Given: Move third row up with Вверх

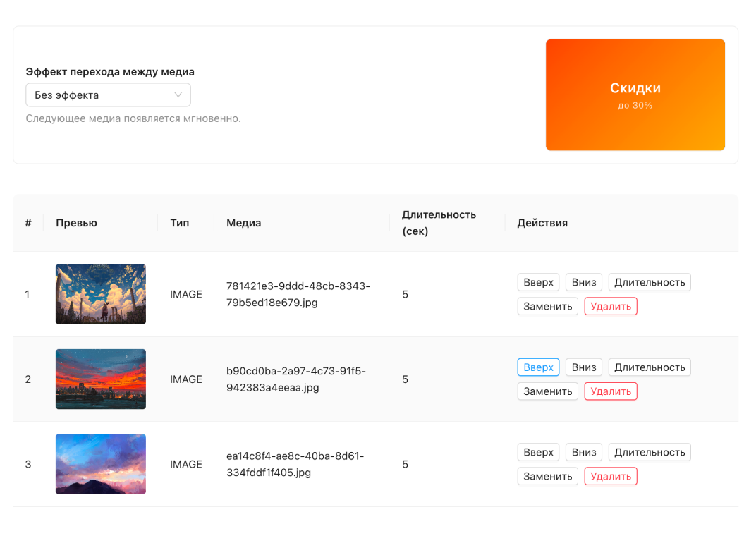Looking at the screenshot, I should 538,452.
